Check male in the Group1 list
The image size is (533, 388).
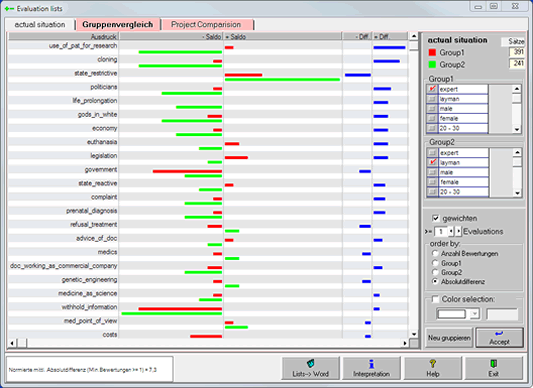432,108
